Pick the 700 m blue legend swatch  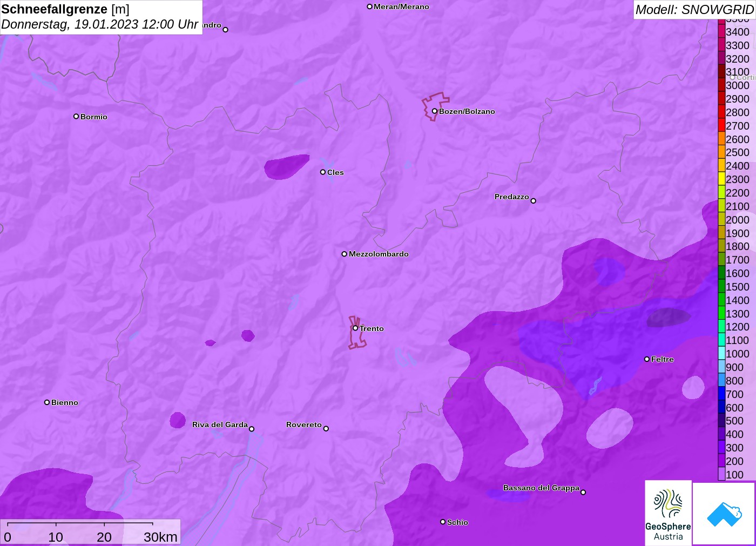coord(721,394)
